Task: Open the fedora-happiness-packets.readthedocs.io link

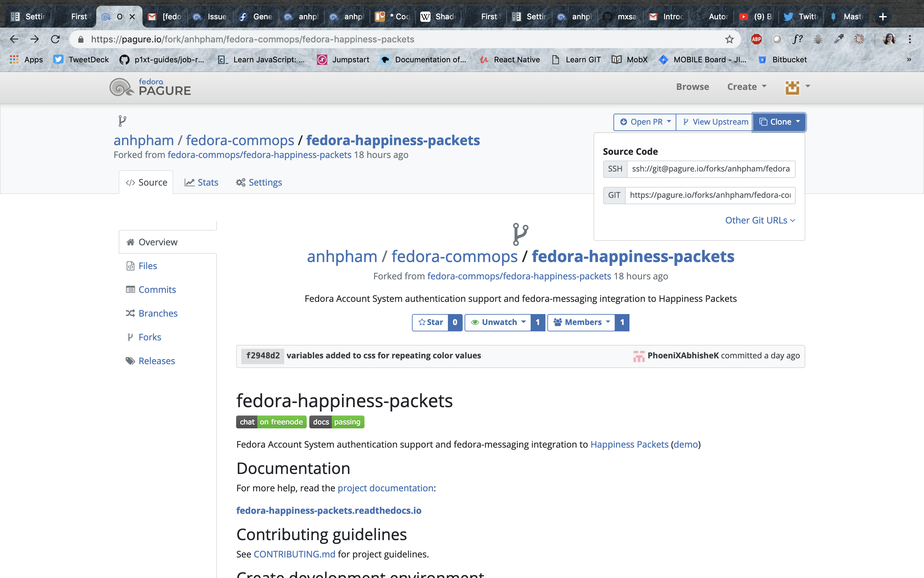Action: (329, 510)
